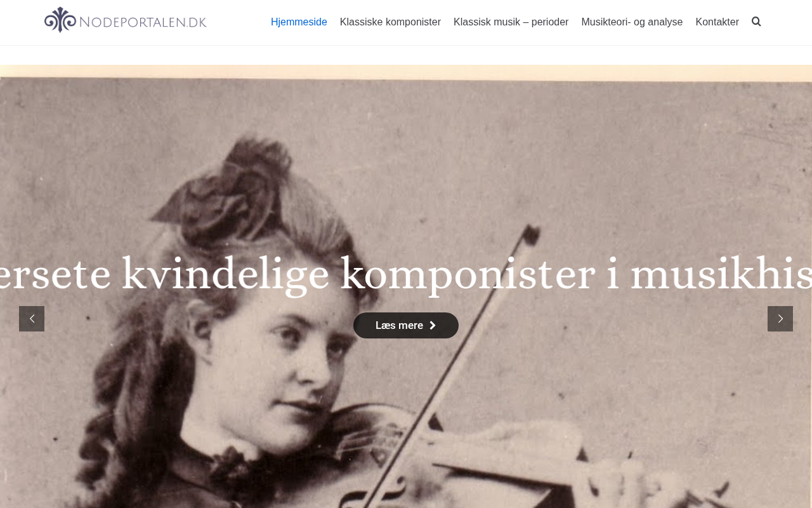Click the chevron inside Læs mere button
The image size is (812, 508).
coord(433,326)
